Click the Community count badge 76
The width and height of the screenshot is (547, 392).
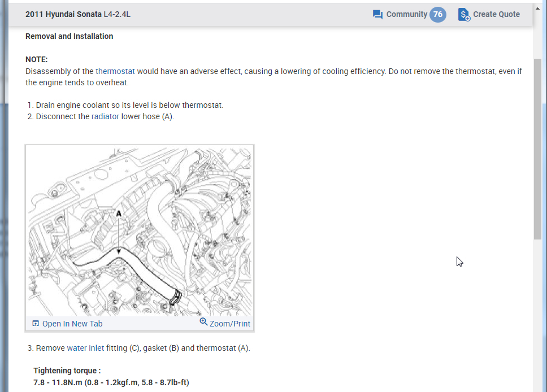point(437,14)
